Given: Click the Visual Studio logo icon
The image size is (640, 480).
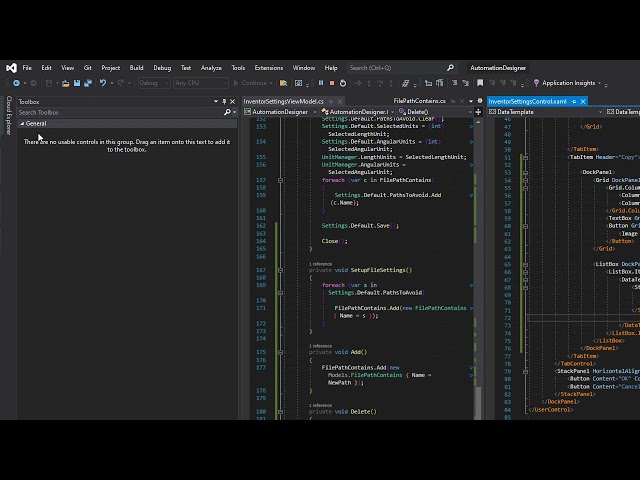Looking at the screenshot, I should tap(11, 68).
